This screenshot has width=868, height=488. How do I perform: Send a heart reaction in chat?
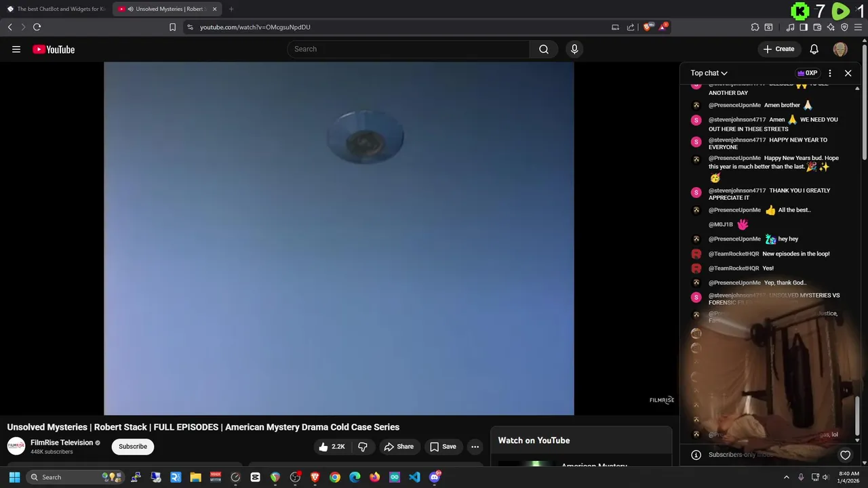pyautogui.click(x=845, y=455)
